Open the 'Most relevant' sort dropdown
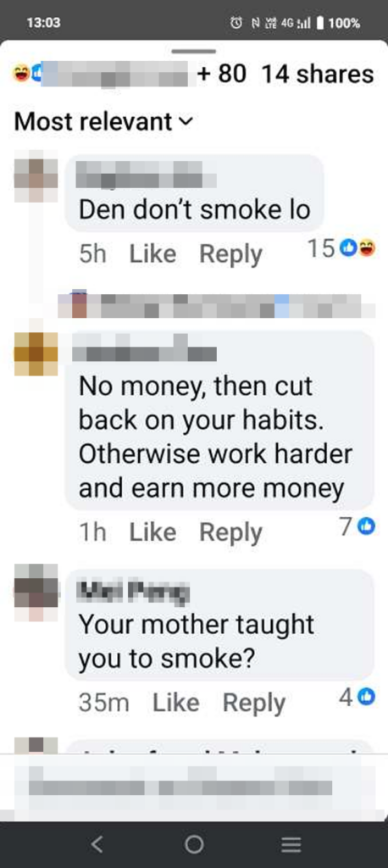The image size is (388, 868). pos(103,121)
